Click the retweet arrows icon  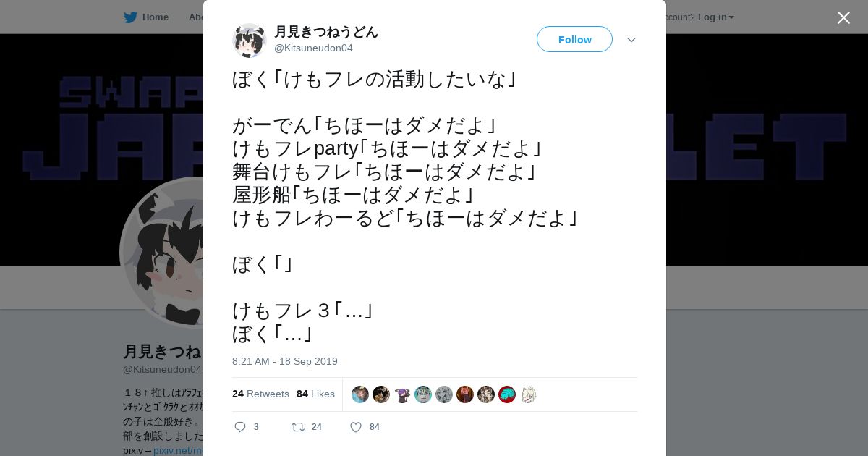click(x=297, y=427)
